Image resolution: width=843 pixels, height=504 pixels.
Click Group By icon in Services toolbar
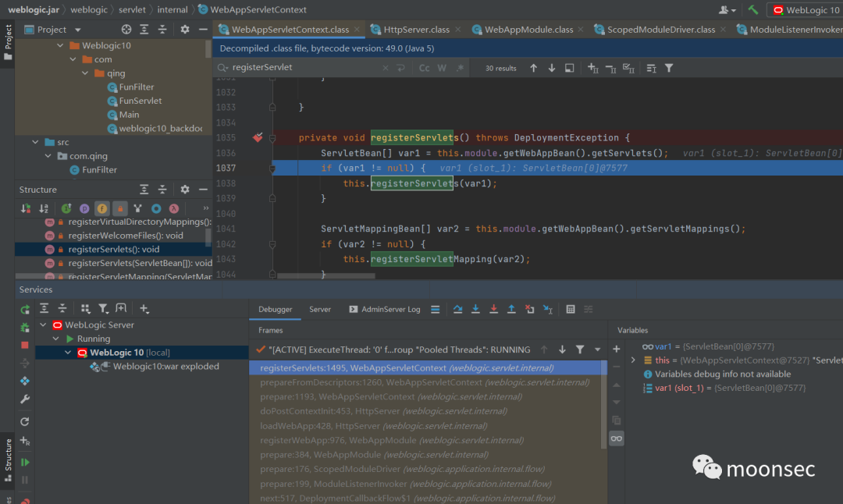point(86,308)
